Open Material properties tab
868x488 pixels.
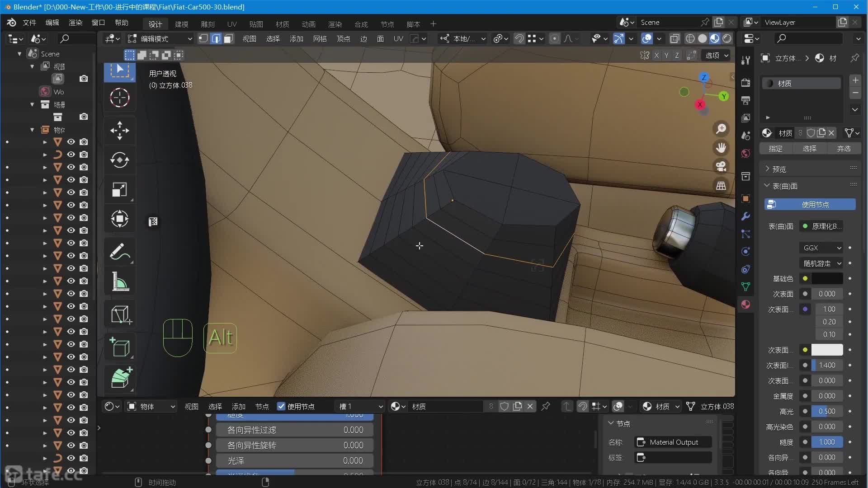click(745, 305)
